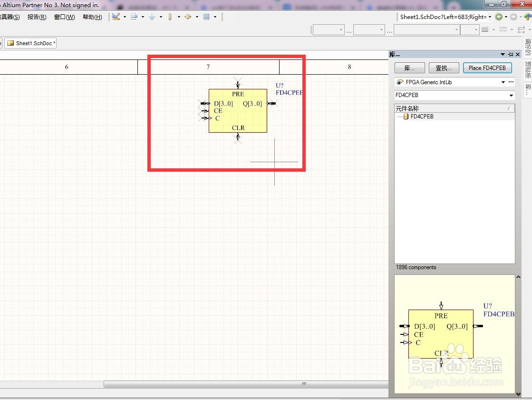Screen dimensions: 532x400
Task: Click the Q[3..0] pin label
Action: pyautogui.click(x=252, y=104)
